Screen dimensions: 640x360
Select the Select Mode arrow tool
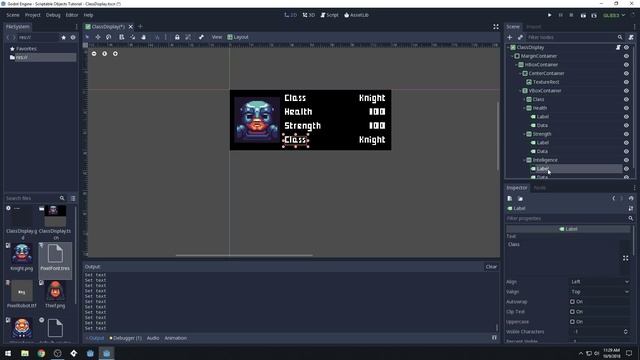coord(87,37)
